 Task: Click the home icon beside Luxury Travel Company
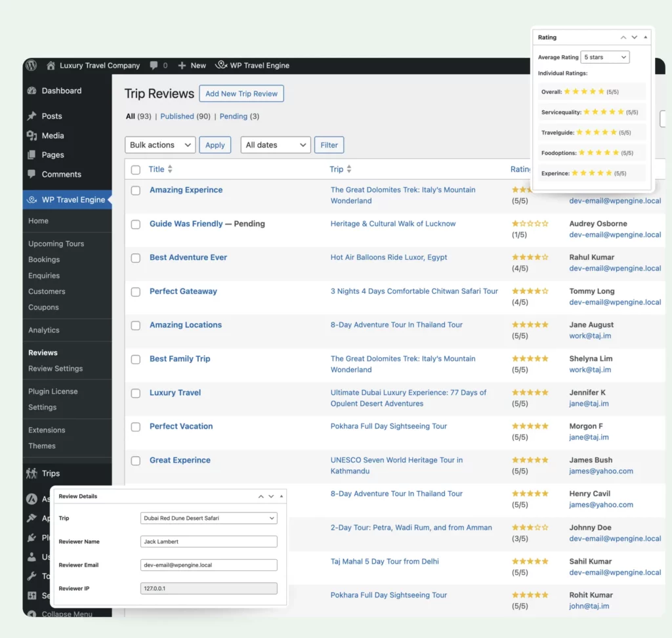pyautogui.click(x=51, y=65)
